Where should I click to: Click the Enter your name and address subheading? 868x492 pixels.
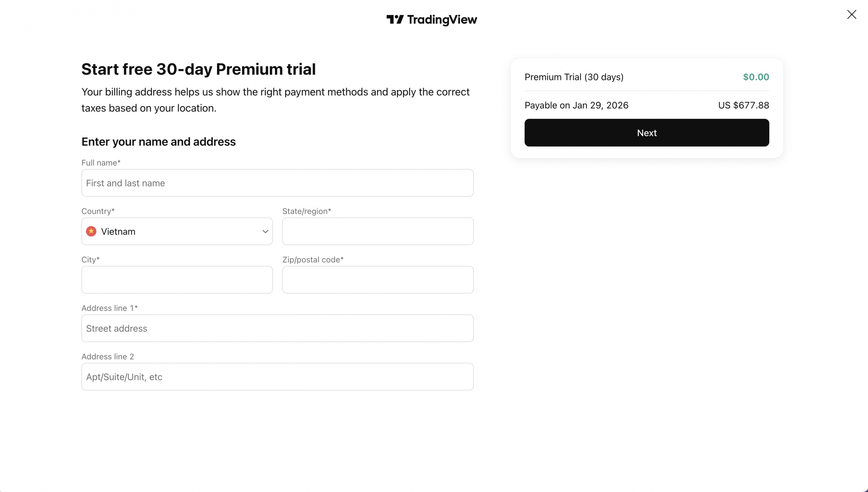point(158,142)
